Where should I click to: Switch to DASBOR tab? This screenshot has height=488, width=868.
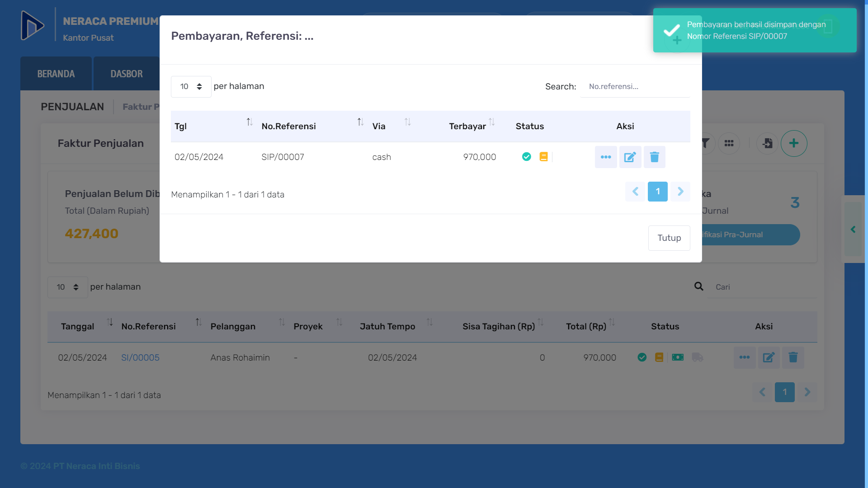point(127,74)
